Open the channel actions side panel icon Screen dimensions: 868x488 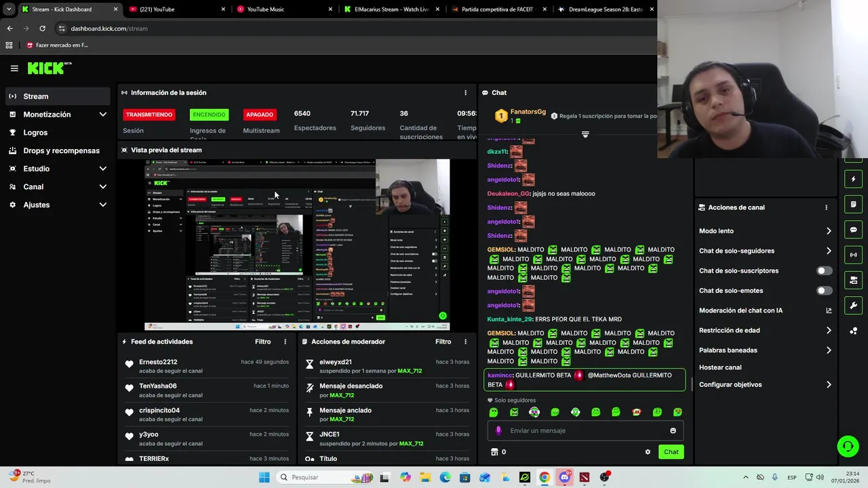853,280
